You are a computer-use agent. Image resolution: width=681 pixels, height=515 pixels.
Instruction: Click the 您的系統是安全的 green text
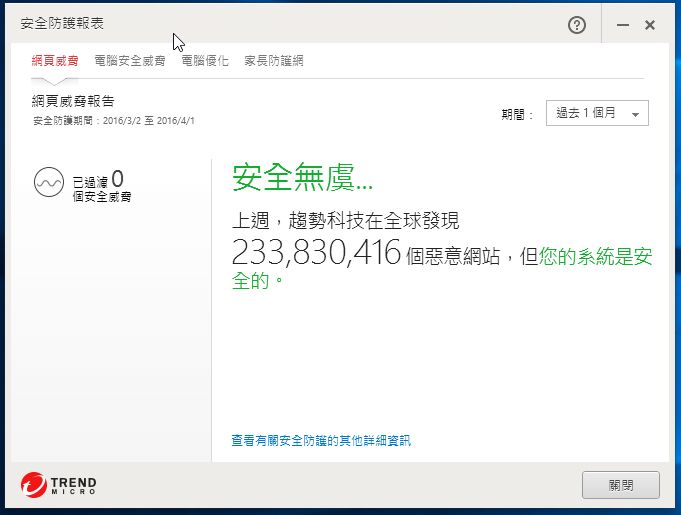coord(442,268)
